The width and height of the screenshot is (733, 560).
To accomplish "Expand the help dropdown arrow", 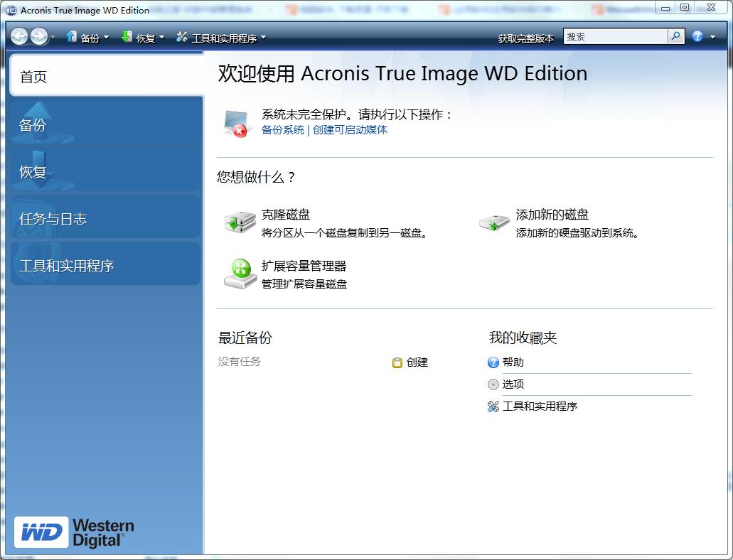I will pos(712,37).
